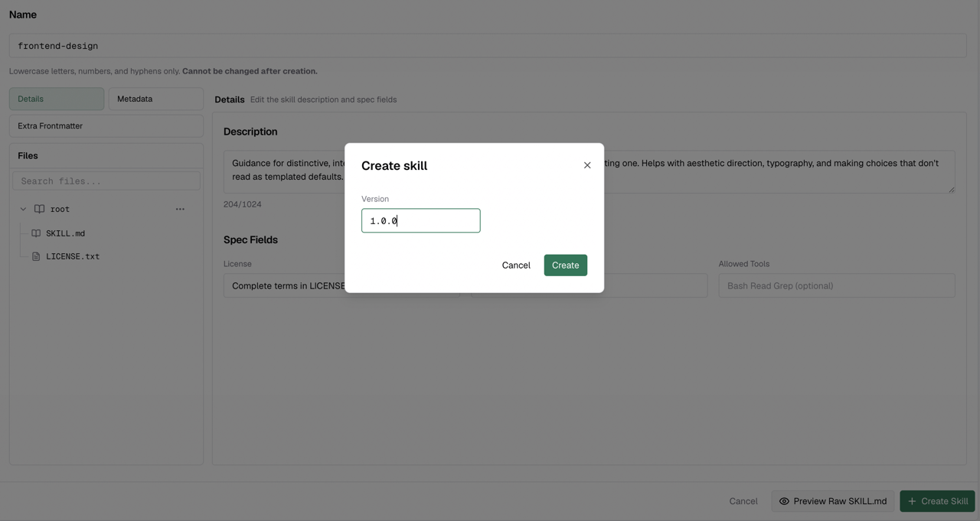This screenshot has height=521, width=980.
Task: Click the root folder book icon
Action: point(39,209)
